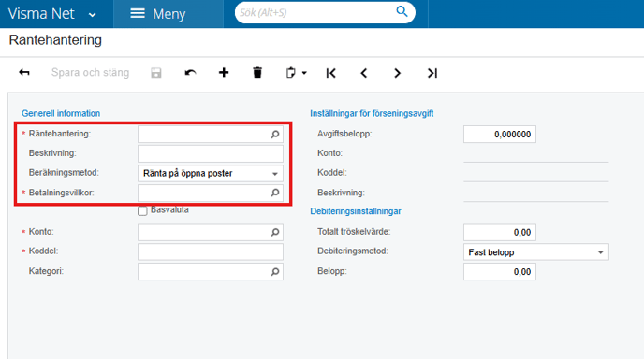Click the Beskrivning input under Generell information

point(211,154)
